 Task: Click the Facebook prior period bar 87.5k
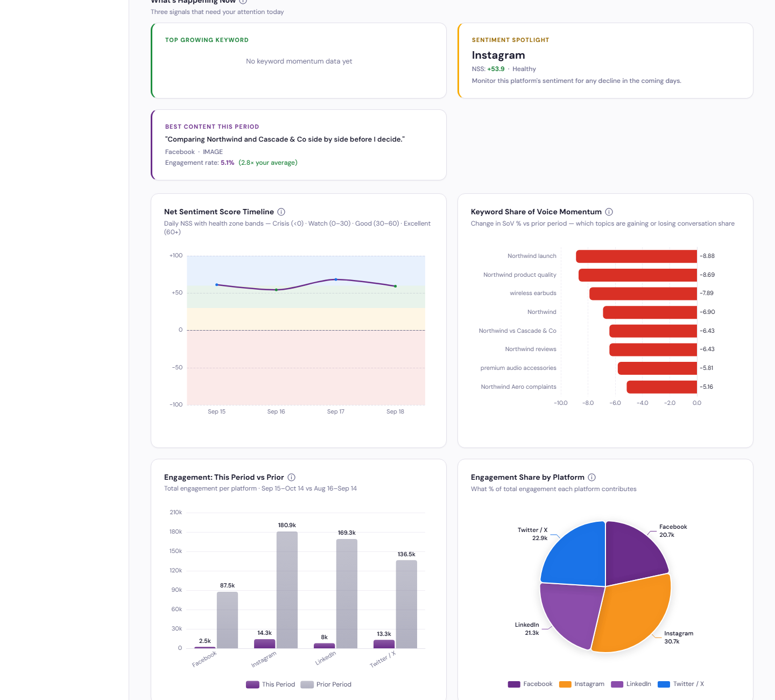(227, 620)
